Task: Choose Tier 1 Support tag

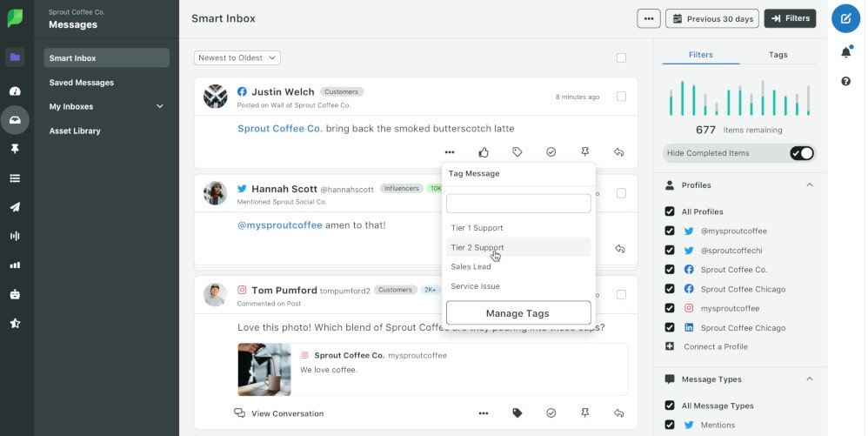Action: 518,228
